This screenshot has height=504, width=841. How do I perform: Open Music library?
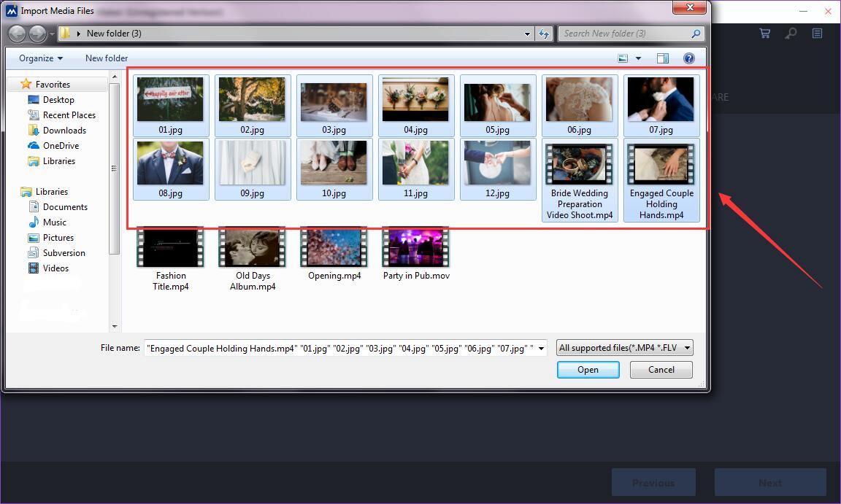point(47,222)
